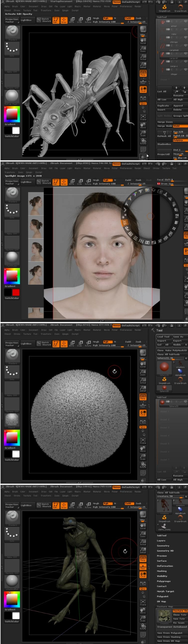Open Projection Master in the insect screenshot

coord(12,20)
